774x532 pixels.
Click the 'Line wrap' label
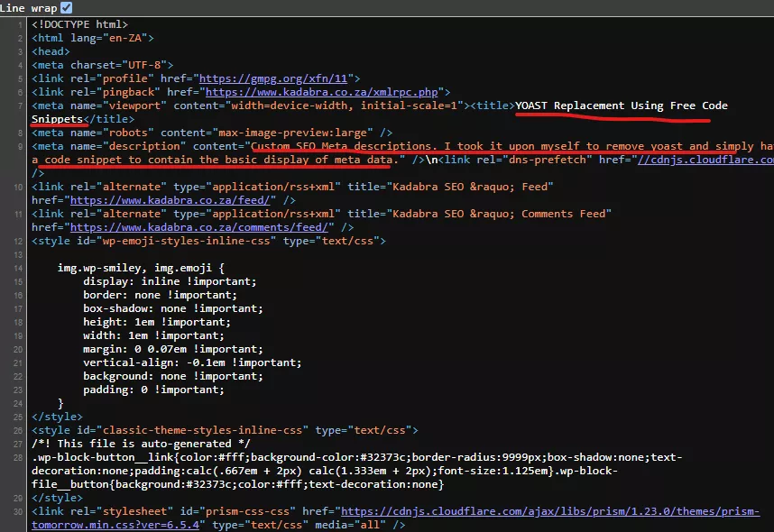tap(29, 8)
